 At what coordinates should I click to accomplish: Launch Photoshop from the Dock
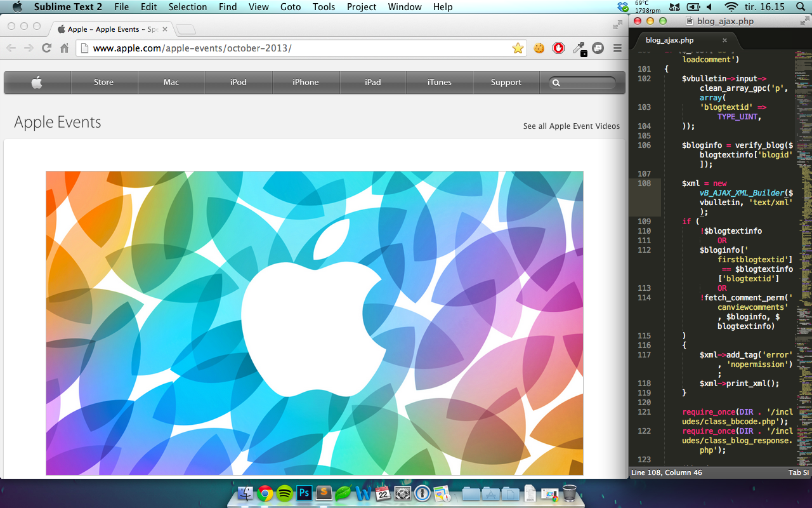[304, 493]
